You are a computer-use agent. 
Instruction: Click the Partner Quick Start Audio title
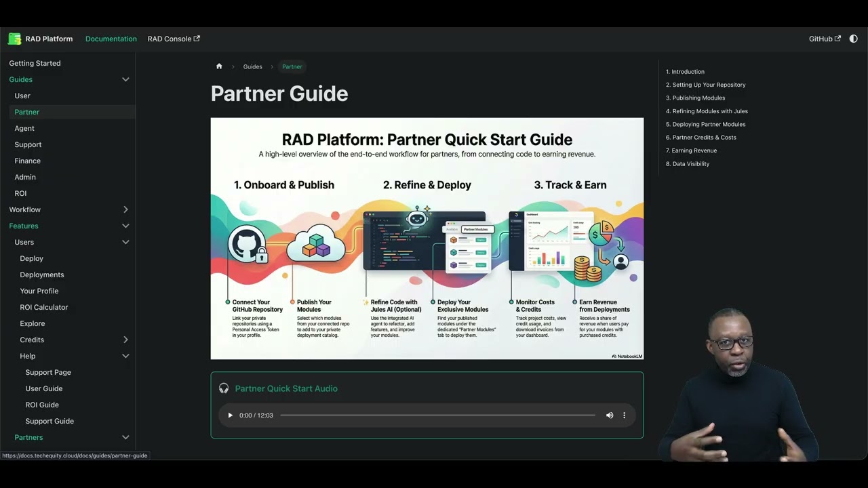[286, 388]
